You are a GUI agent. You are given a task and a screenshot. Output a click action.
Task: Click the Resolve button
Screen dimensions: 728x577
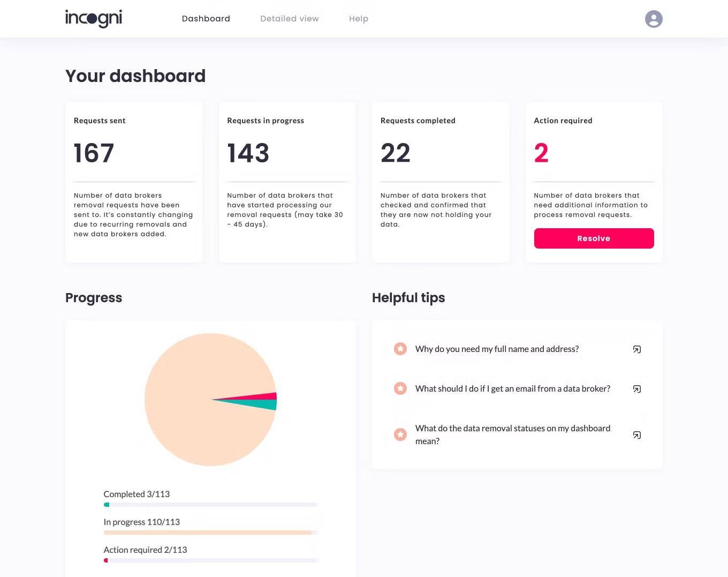tap(594, 238)
